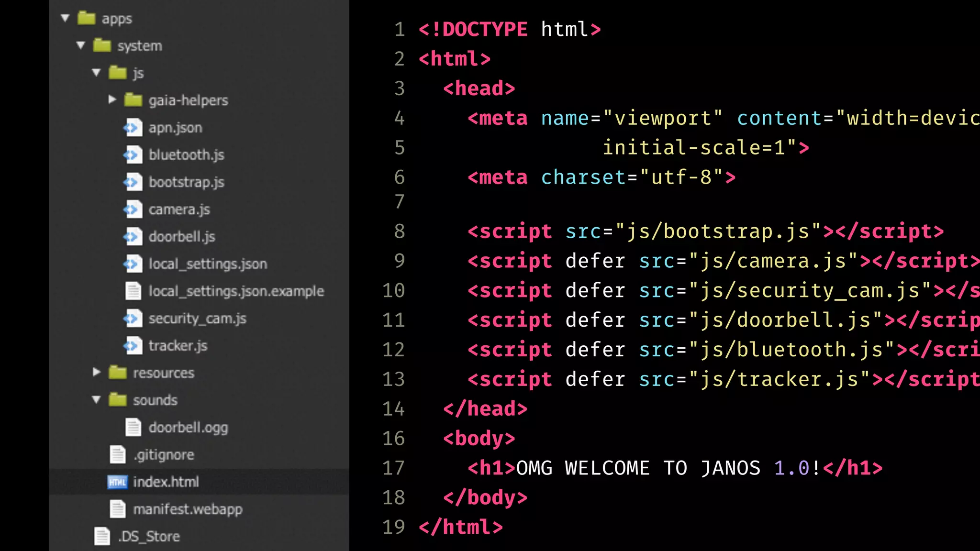
Task: Click "viewport" string on line 4
Action: click(x=663, y=118)
